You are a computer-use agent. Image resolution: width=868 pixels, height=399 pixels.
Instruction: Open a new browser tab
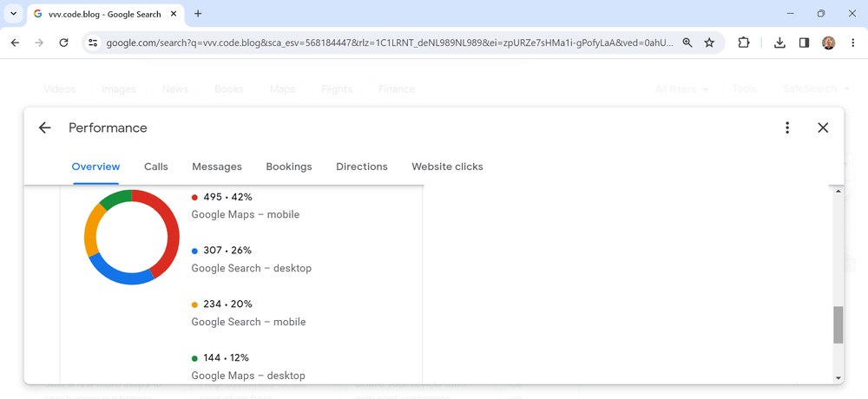click(x=198, y=14)
